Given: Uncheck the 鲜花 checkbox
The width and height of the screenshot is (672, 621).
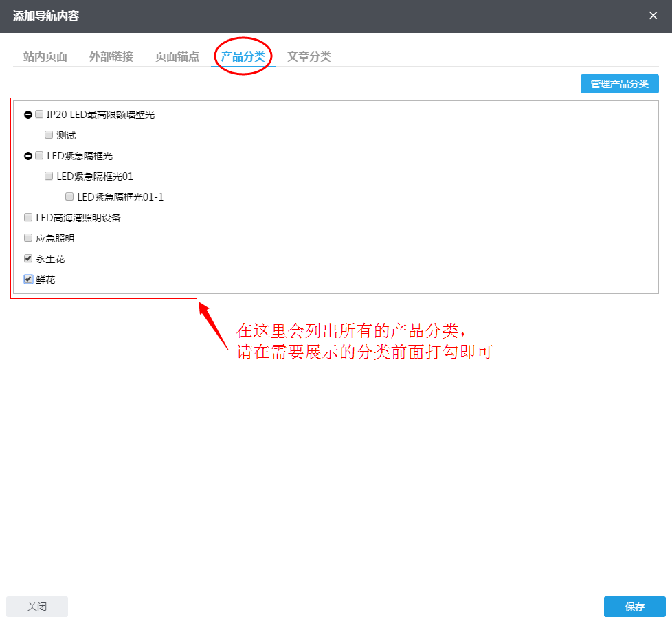Looking at the screenshot, I should coord(27,279).
